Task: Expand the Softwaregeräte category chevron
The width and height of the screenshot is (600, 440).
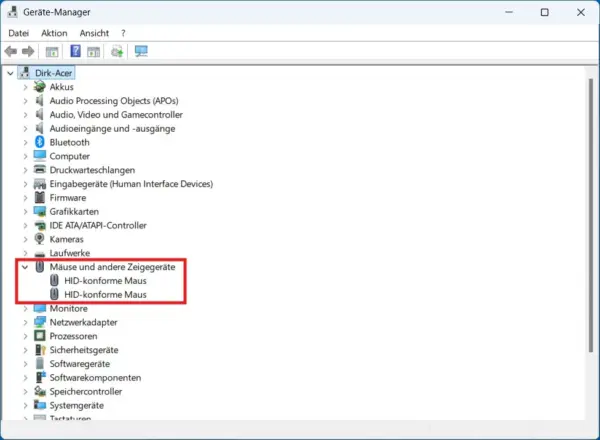Action: (25, 364)
